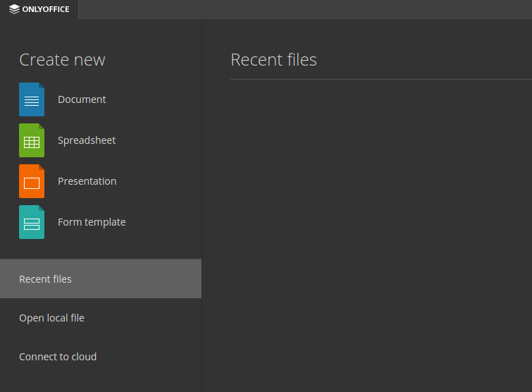Click the teal Form template icon

click(32, 222)
